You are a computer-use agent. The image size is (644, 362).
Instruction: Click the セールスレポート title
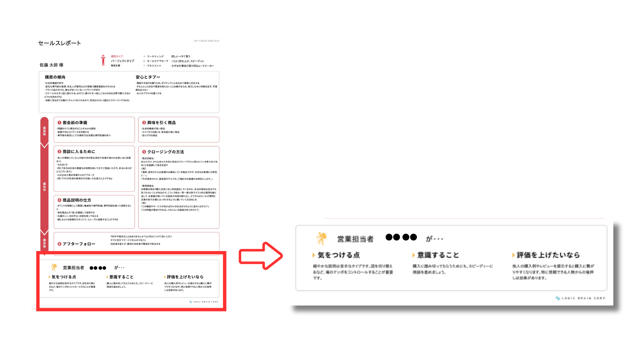59,43
